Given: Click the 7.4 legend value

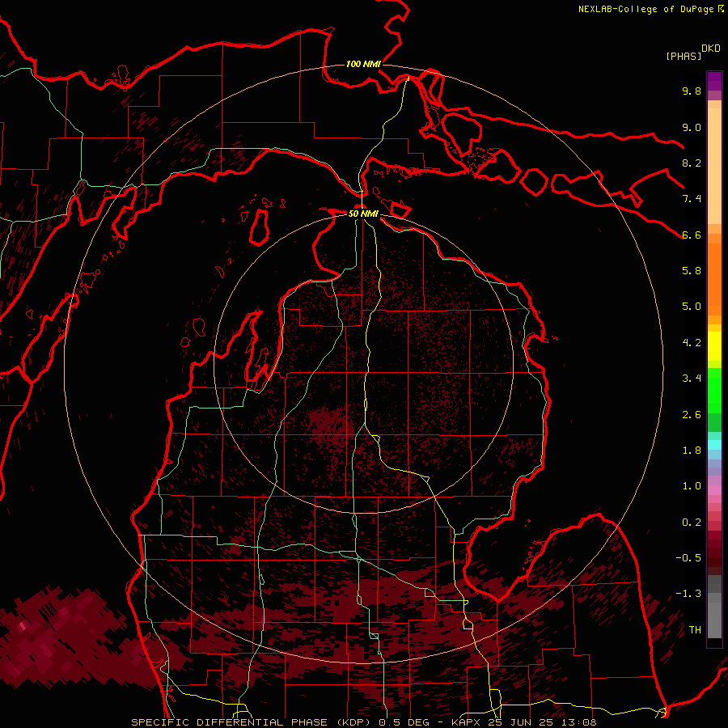Looking at the screenshot, I should 692,199.
